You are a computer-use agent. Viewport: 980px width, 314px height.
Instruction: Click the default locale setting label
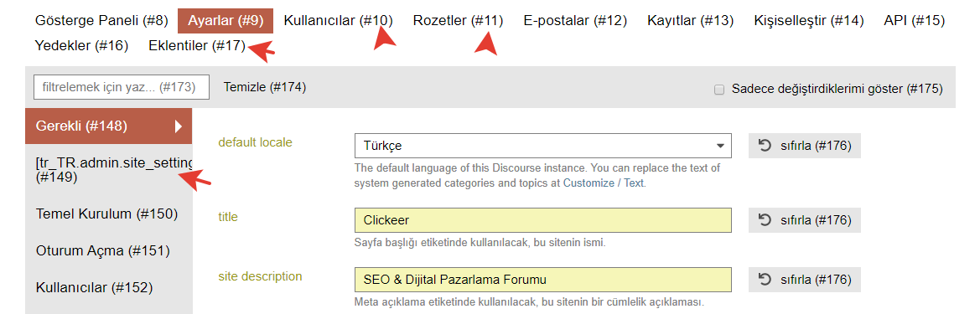255,142
